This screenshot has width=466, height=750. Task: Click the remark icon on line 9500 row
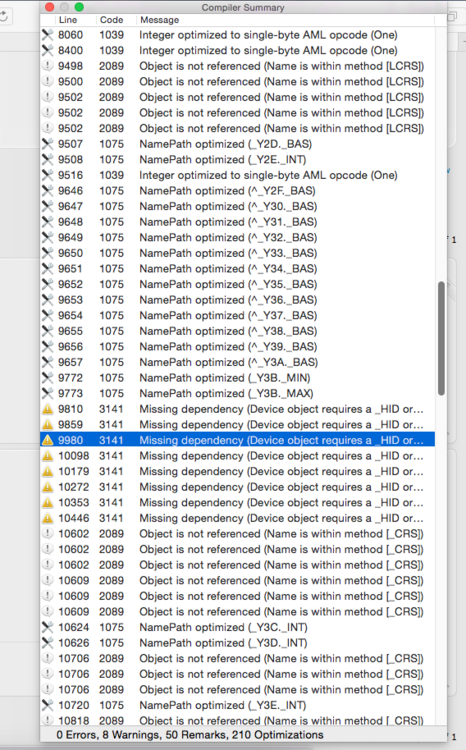(x=47, y=81)
